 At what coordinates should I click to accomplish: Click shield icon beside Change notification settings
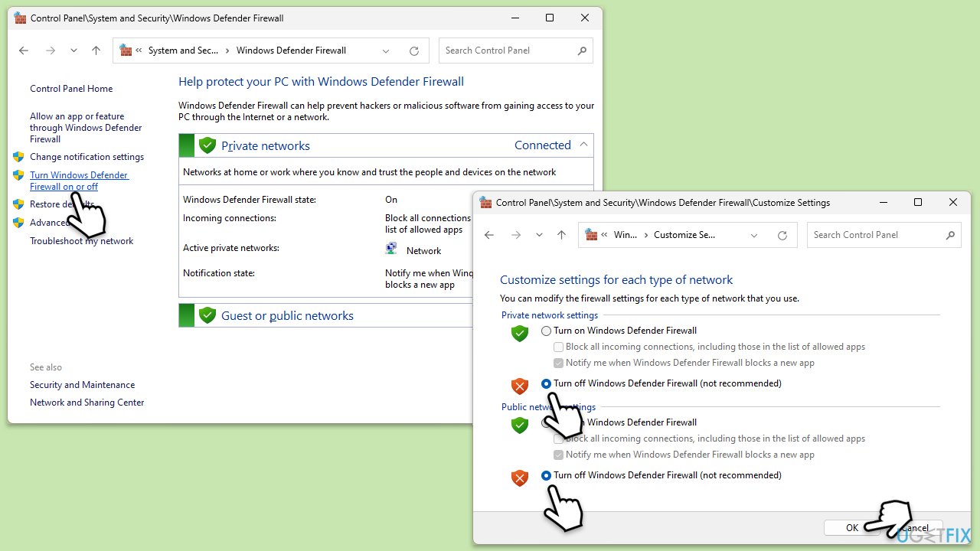click(19, 157)
